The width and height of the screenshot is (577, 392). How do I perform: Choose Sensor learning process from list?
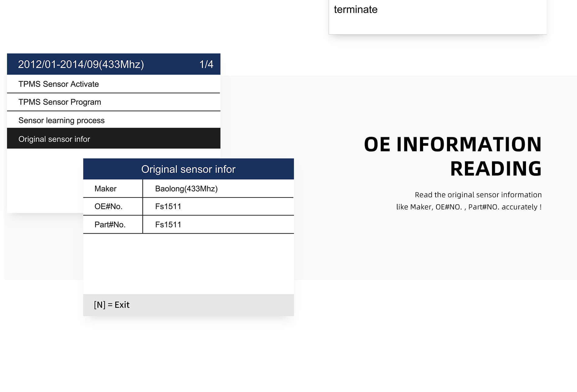coord(61,120)
